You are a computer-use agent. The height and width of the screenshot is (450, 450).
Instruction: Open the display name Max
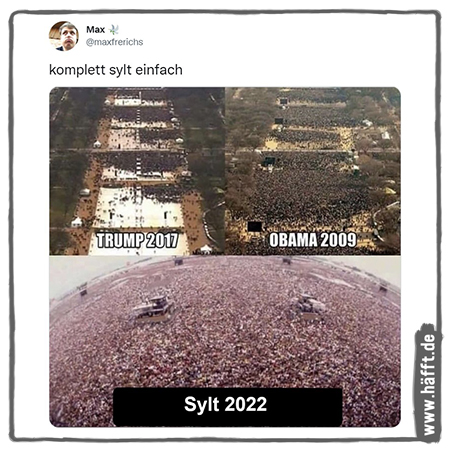coord(95,30)
